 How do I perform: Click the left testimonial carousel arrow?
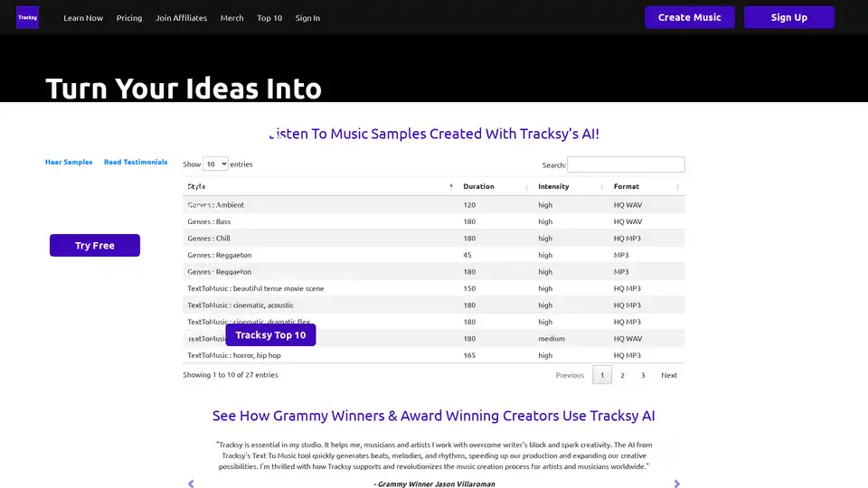click(x=191, y=483)
